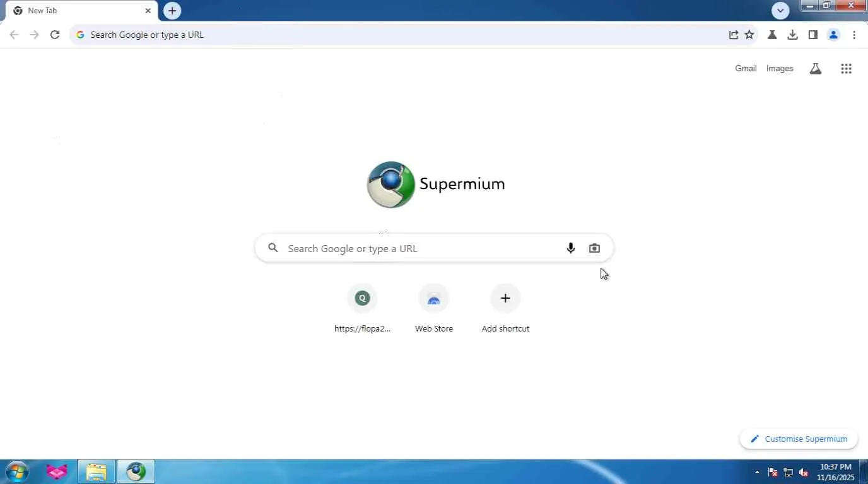Open Search Labs flask icon on page
The height and width of the screenshot is (484, 868).
816,69
